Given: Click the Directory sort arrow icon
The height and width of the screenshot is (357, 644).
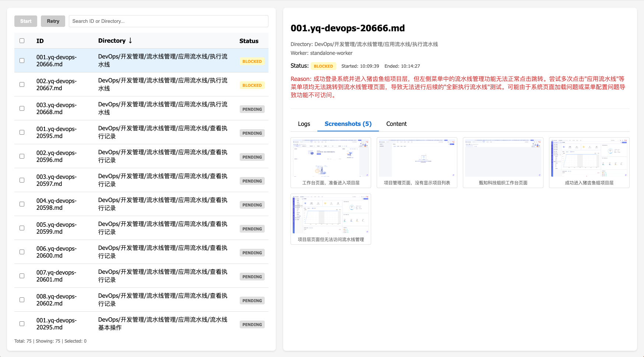Looking at the screenshot, I should click(130, 40).
